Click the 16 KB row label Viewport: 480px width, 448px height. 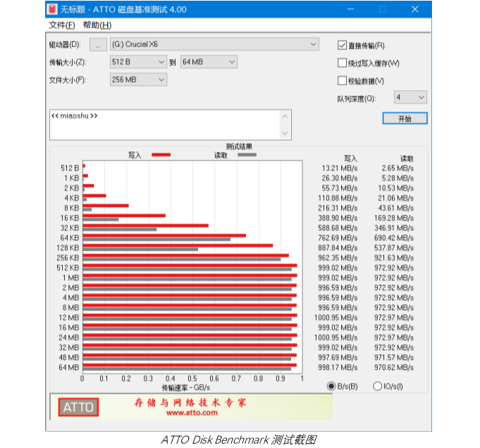pos(70,218)
